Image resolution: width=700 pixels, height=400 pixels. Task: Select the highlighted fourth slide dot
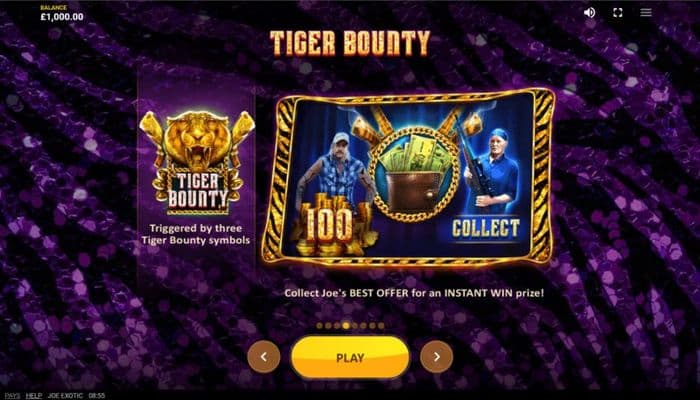[x=346, y=325]
